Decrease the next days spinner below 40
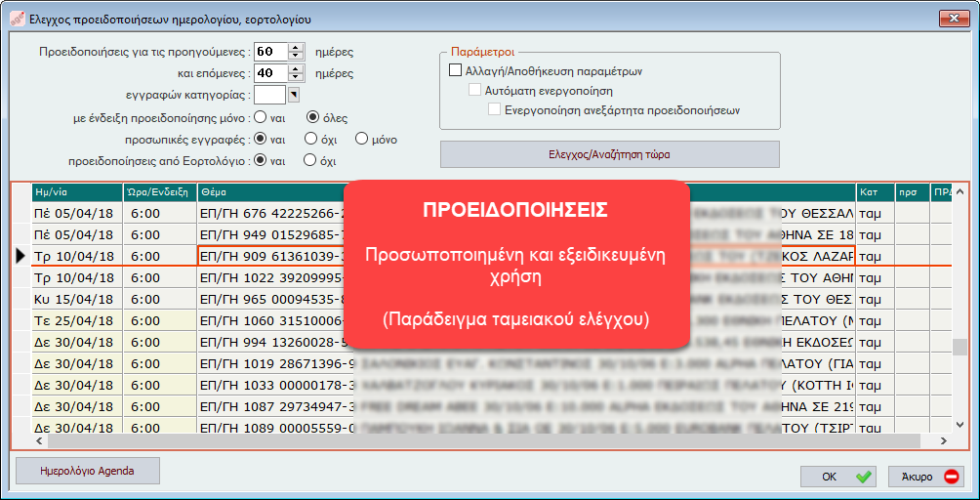Viewport: 980px width, 500px height. (297, 77)
